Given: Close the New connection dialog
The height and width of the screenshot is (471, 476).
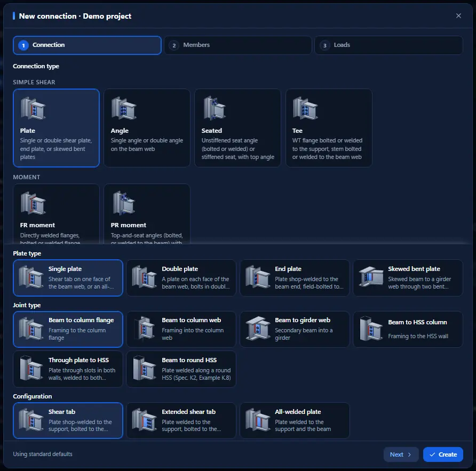Looking at the screenshot, I should point(458,16).
